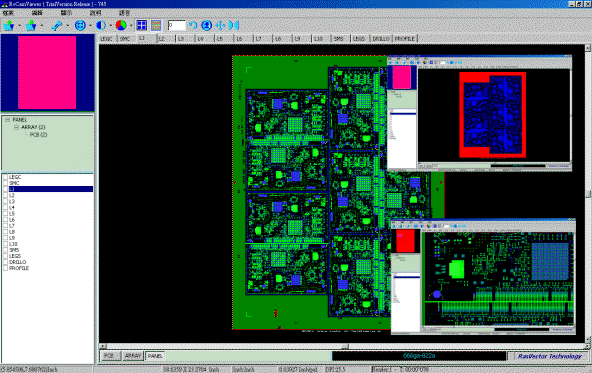
Task: Open dropdown arrow beside color pie icon
Action: tap(131, 26)
